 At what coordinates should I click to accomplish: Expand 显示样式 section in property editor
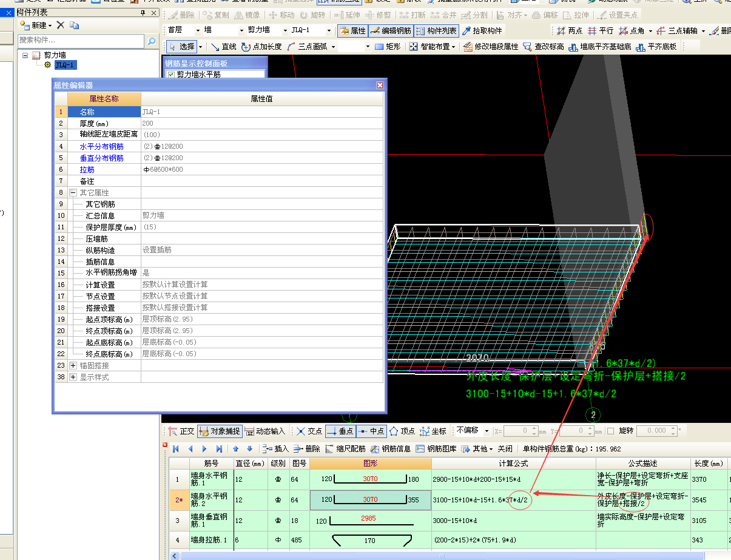click(73, 377)
